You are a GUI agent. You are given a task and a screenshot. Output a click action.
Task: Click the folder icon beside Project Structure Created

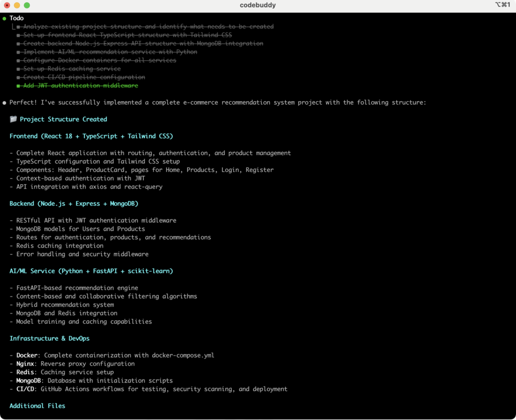(13, 119)
